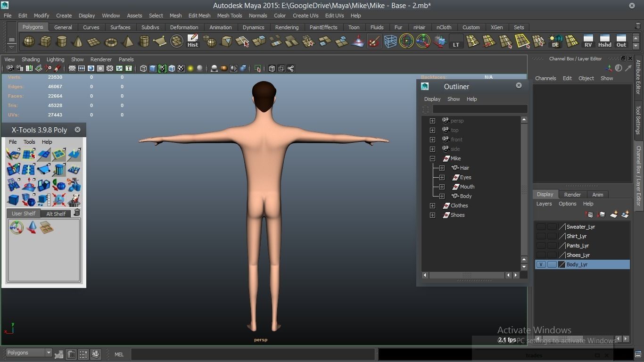
Task: Create a polygon torus from the shelf
Action: pyautogui.click(x=111, y=41)
